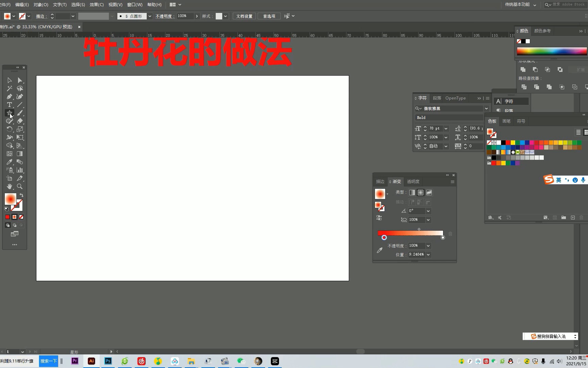Open Photoshop from the taskbar
588x368 pixels.
108,361
